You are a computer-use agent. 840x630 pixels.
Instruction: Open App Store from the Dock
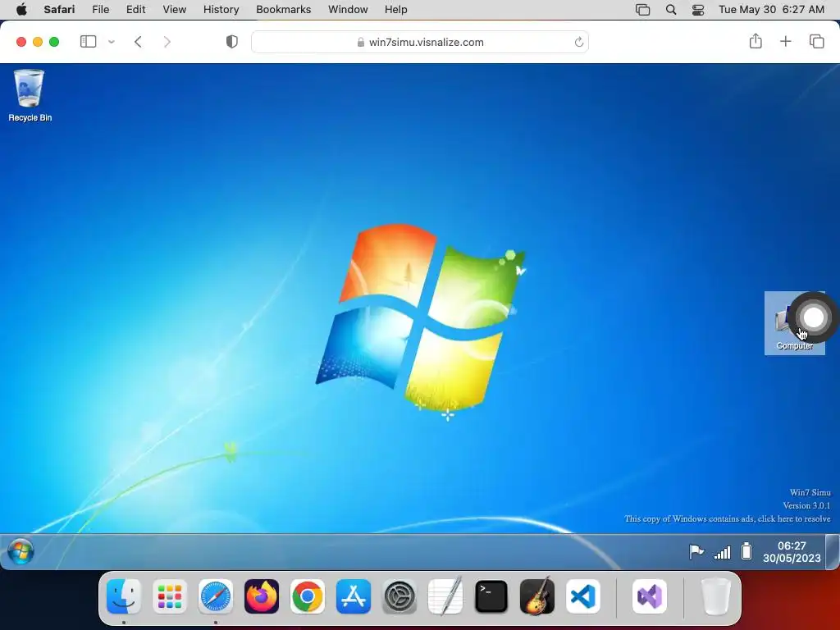[x=353, y=596]
